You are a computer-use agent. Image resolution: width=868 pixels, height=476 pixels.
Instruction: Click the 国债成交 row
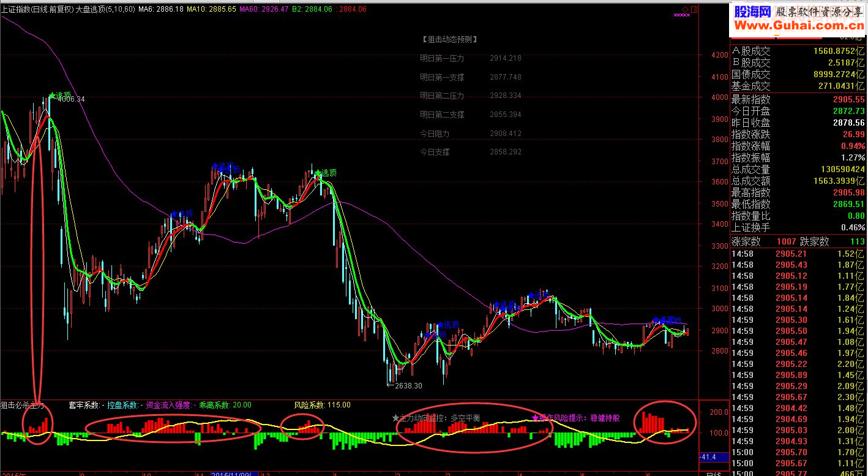pos(798,74)
